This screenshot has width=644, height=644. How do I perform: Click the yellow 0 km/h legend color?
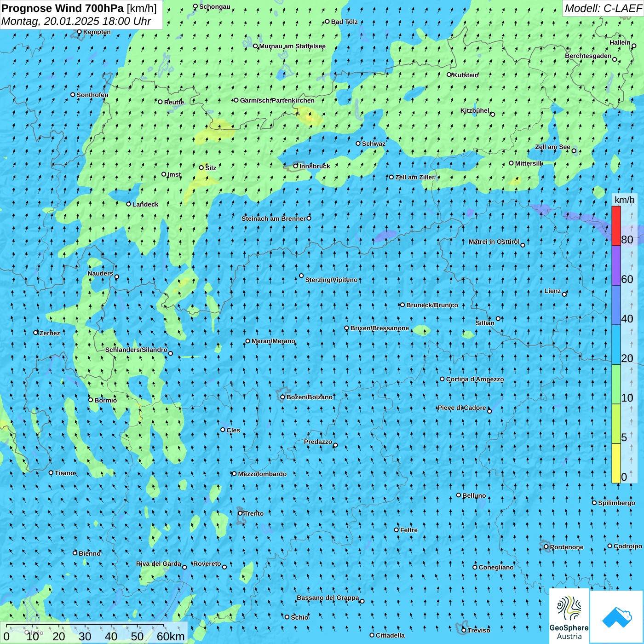(x=616, y=463)
